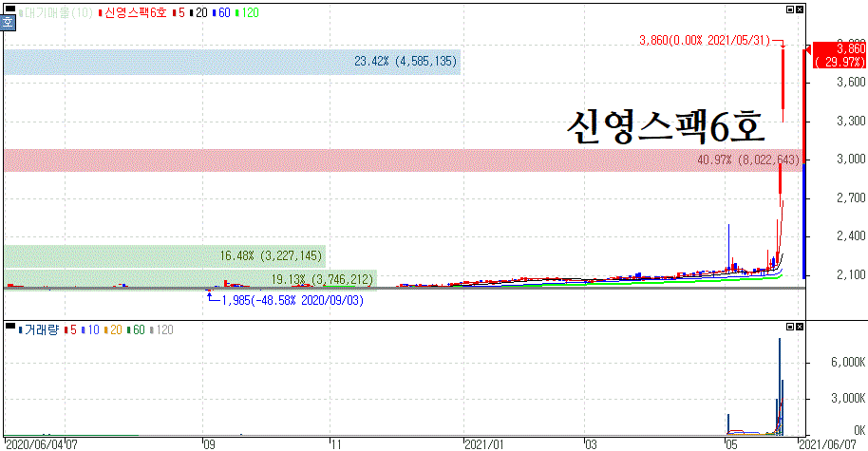The width and height of the screenshot is (868, 451).
Task: Click the 2021/06/07 end date label
Action: click(x=827, y=444)
